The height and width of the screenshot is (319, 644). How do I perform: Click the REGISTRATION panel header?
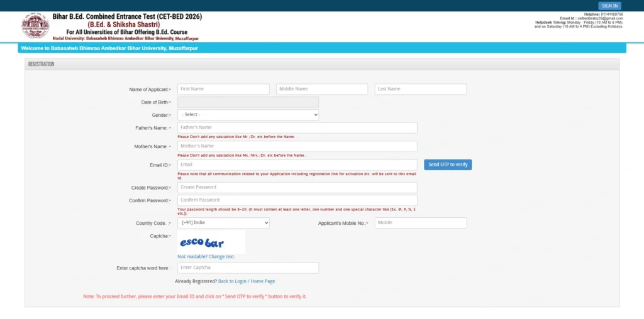coord(322,65)
